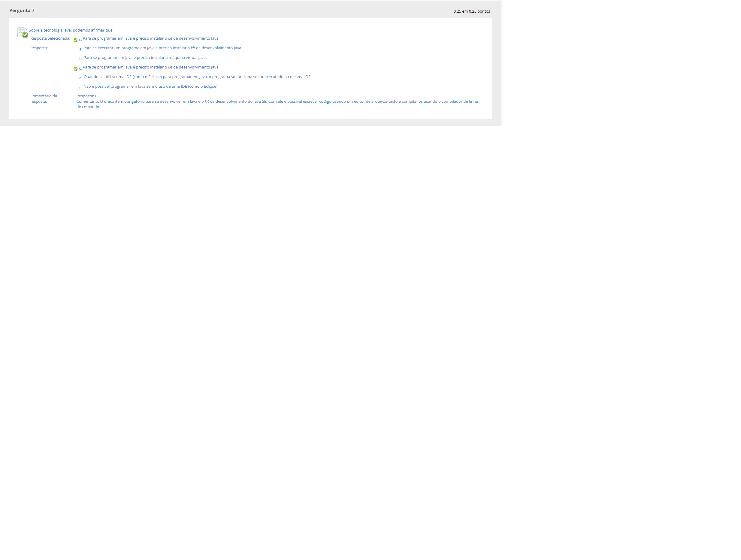741x560 pixels.
Task: Select option b about the Java virtual machine
Action: [145, 58]
